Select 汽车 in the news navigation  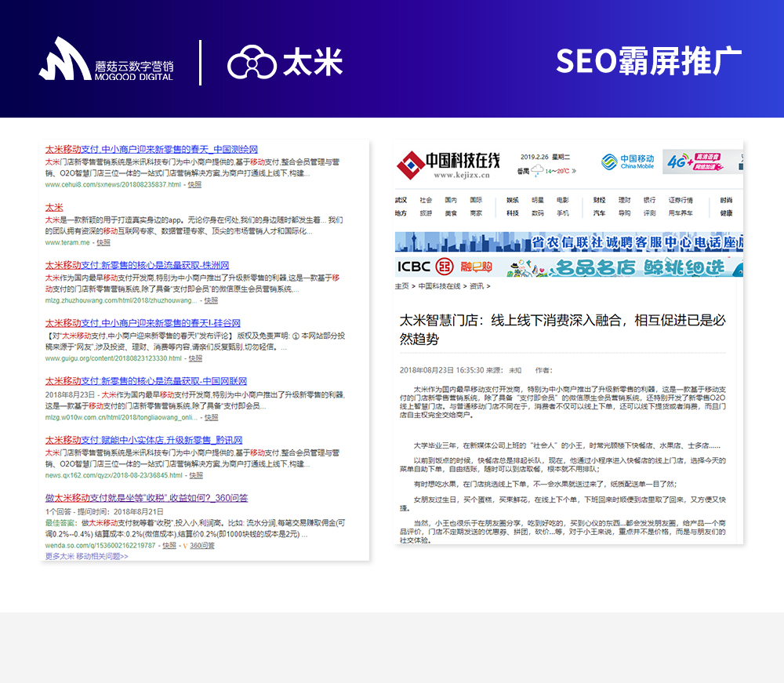tap(600, 213)
